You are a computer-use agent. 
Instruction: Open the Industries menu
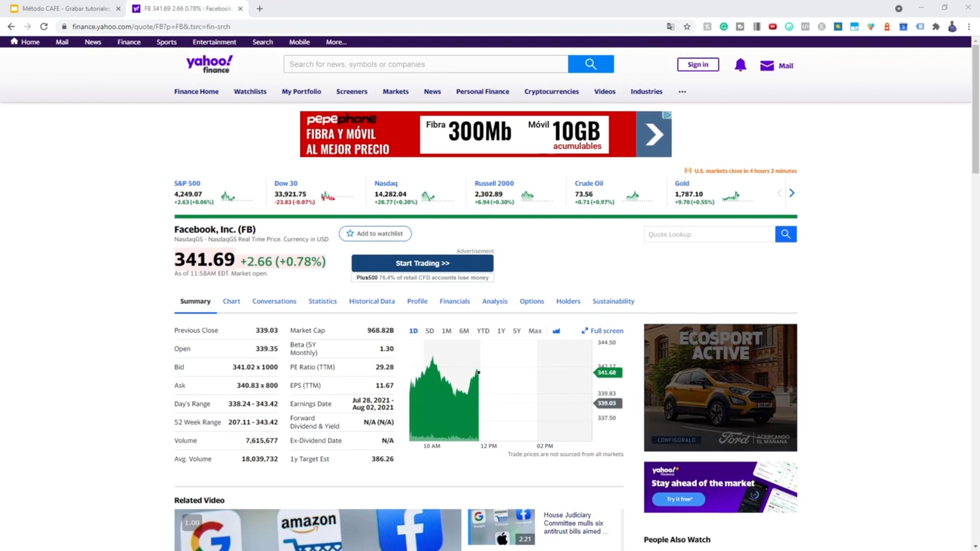pyautogui.click(x=647, y=92)
